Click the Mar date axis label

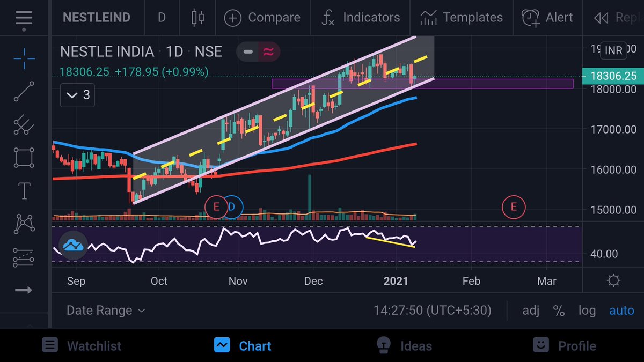tap(547, 281)
